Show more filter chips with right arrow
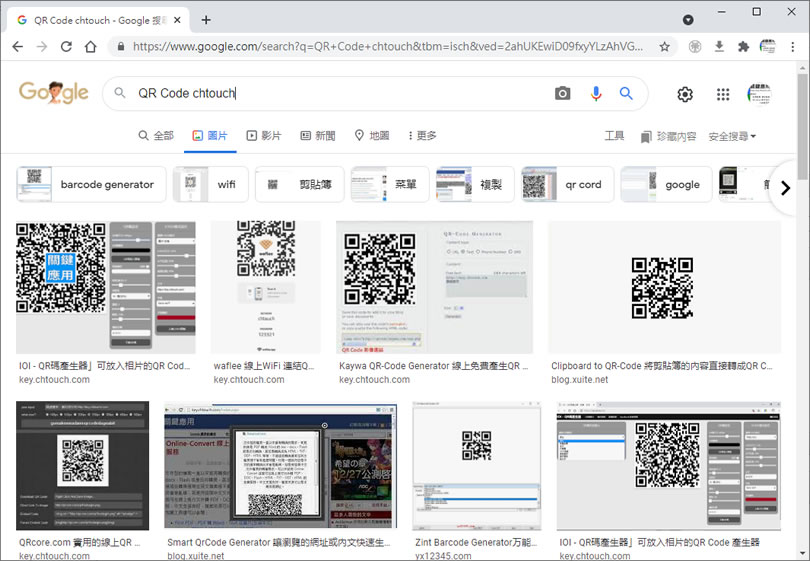 click(785, 188)
